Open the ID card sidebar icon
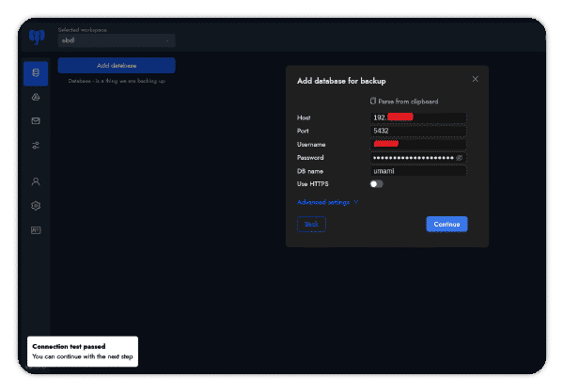564x392 pixels. [x=36, y=230]
